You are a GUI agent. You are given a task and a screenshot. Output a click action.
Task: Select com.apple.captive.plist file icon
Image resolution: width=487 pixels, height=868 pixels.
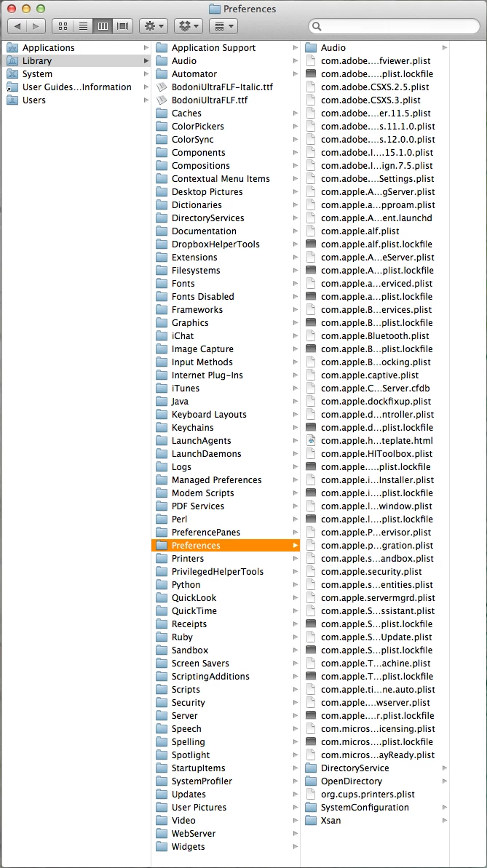[x=311, y=375]
